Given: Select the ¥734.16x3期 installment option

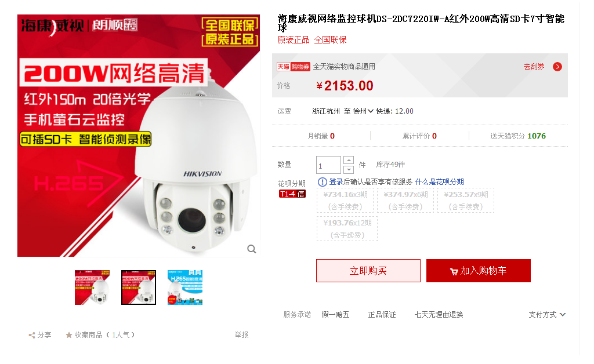Looking at the screenshot, I should pyautogui.click(x=345, y=200).
